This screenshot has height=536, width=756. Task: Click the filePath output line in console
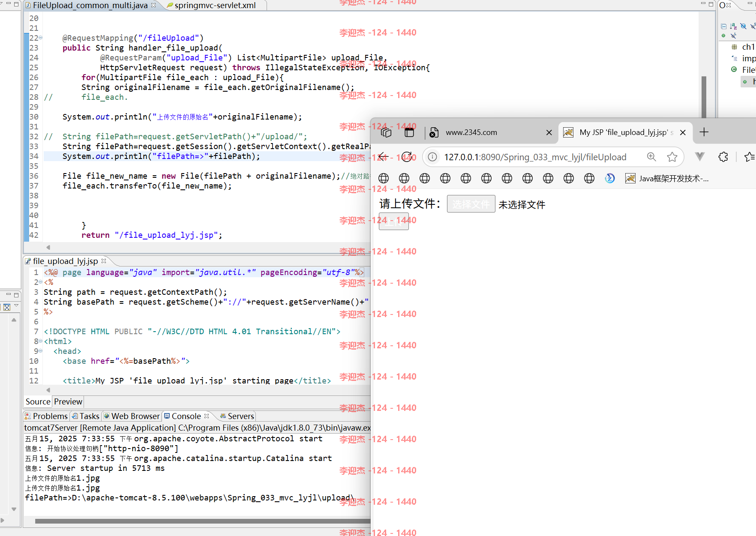pos(190,498)
